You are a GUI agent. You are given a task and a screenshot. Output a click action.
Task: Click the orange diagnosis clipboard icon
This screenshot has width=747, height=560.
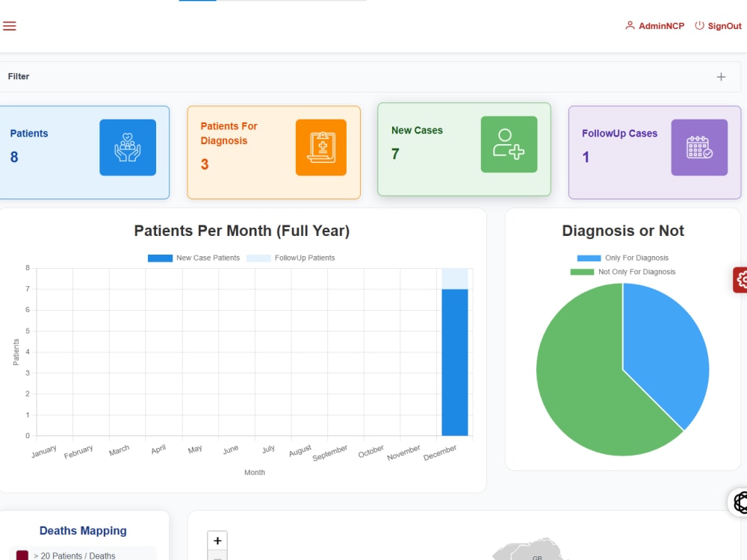321,147
